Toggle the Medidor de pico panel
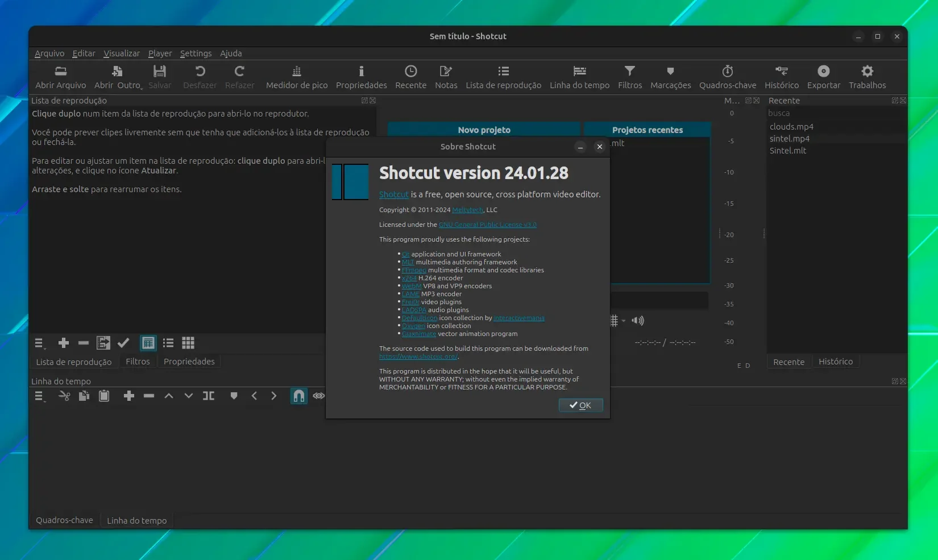Viewport: 938px width, 560px height. tap(297, 77)
